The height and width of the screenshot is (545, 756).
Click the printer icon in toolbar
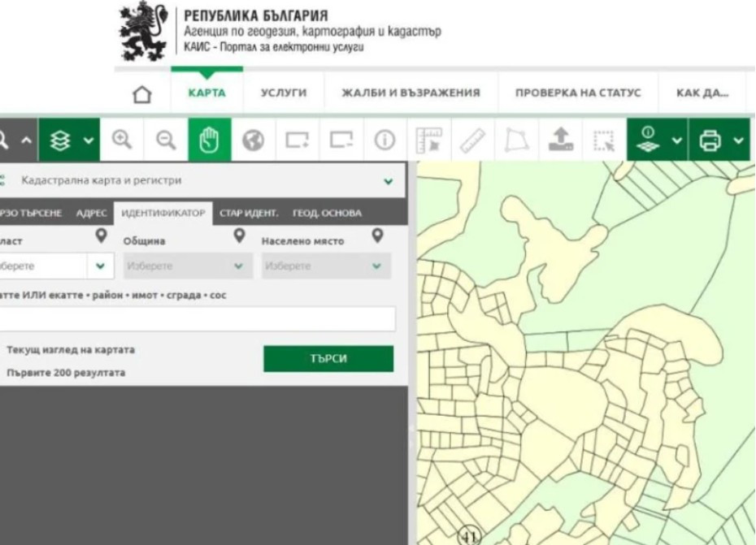tap(710, 141)
